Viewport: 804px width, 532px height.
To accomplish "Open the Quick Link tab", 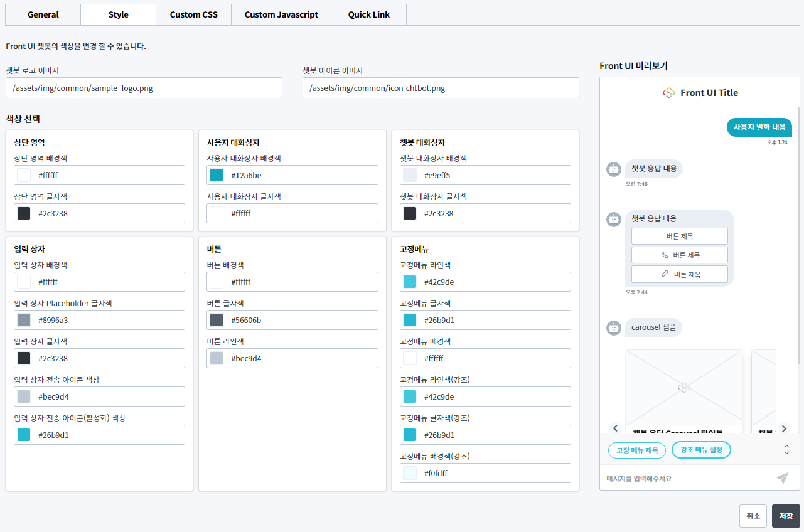I will tap(368, 14).
